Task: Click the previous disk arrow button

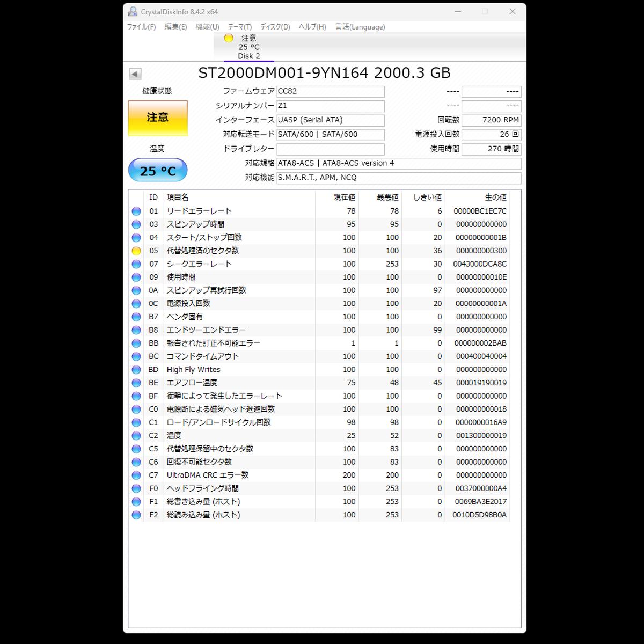Action: 135,74
